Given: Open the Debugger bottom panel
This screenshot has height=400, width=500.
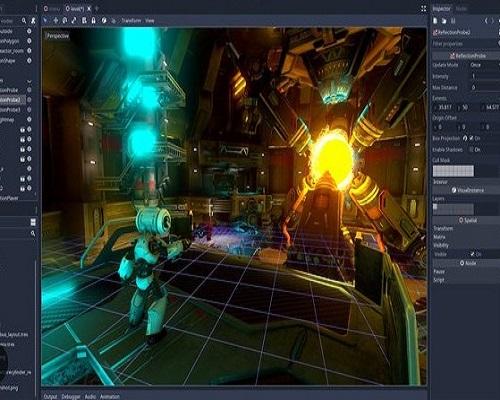Looking at the screenshot, I should (x=71, y=397).
